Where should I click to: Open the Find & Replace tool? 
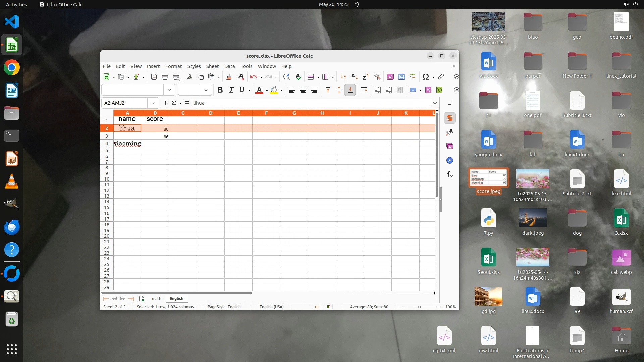click(286, 77)
